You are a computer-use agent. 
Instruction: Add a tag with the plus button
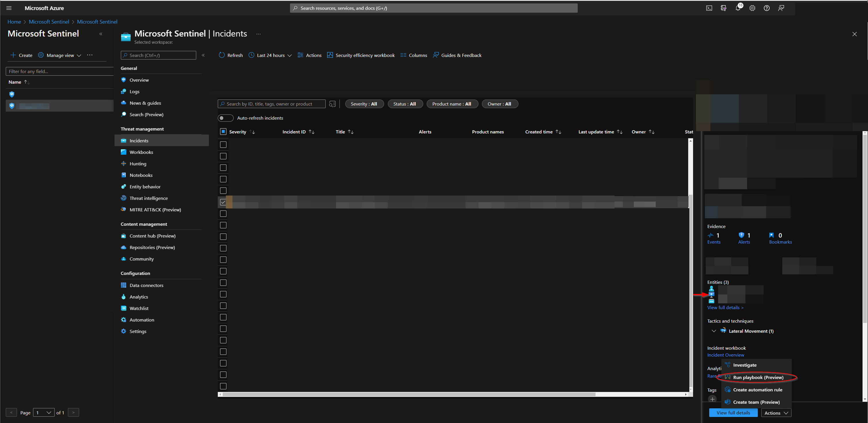(712, 399)
